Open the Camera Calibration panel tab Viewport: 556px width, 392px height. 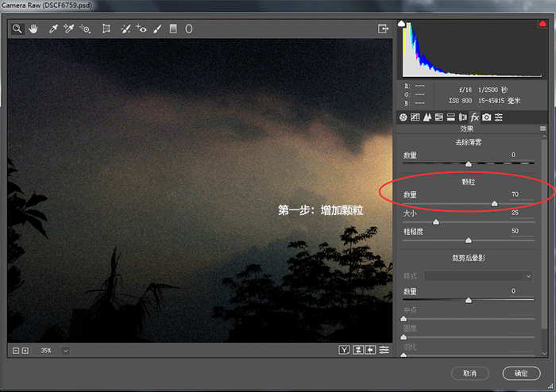(486, 117)
